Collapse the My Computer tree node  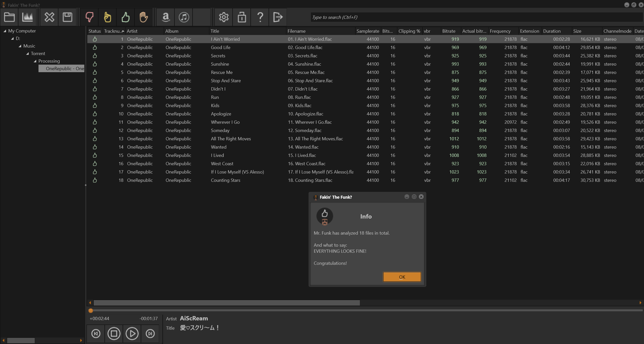5,31
